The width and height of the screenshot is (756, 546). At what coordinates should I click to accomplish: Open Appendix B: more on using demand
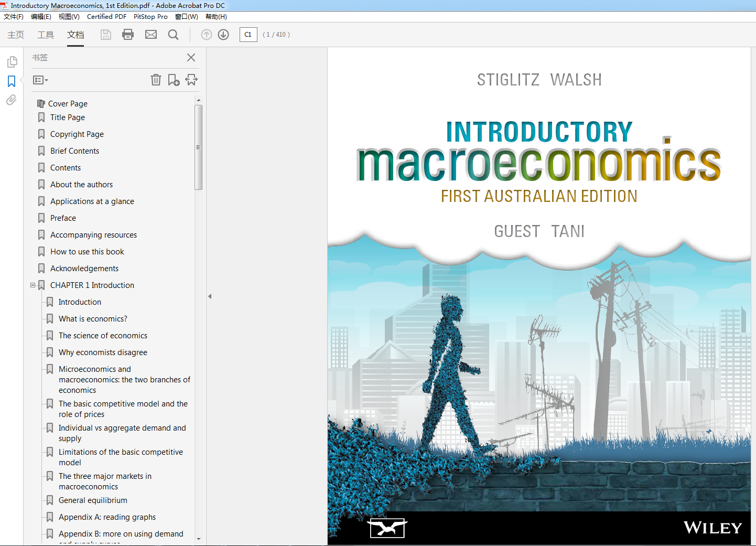[x=121, y=534]
